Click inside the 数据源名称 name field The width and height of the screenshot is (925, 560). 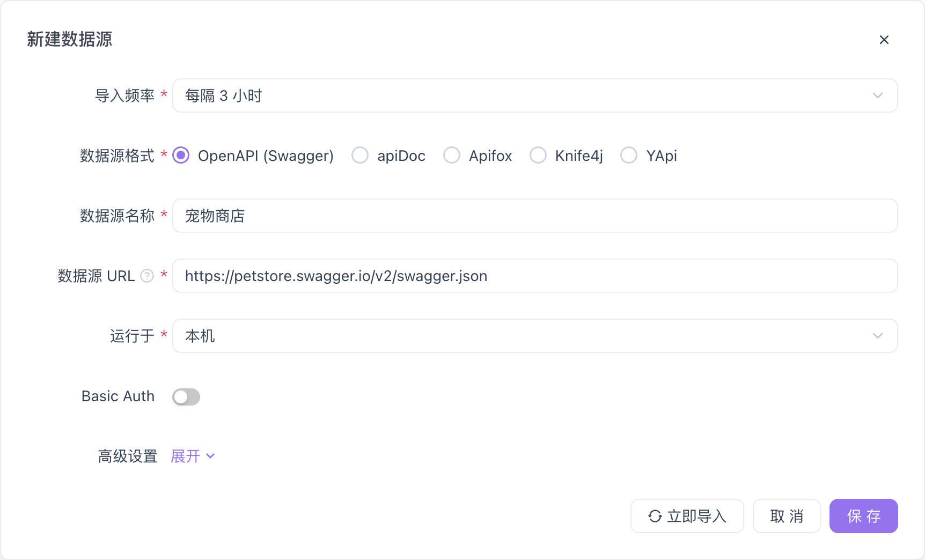point(535,216)
